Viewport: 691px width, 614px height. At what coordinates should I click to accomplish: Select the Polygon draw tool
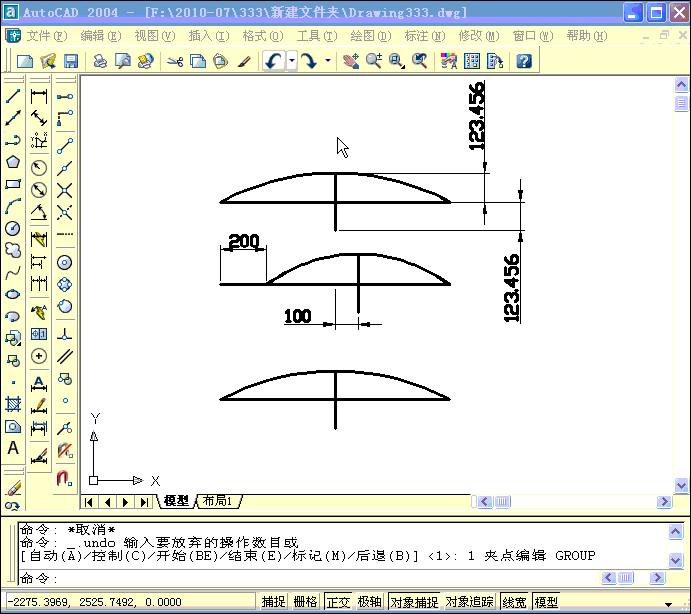[x=13, y=162]
